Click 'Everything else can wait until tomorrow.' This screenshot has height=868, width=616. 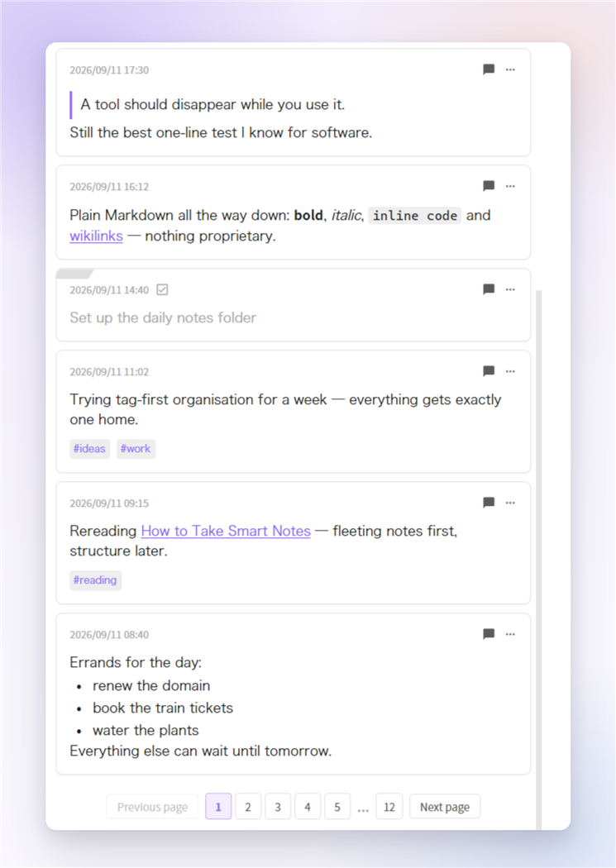tap(200, 751)
